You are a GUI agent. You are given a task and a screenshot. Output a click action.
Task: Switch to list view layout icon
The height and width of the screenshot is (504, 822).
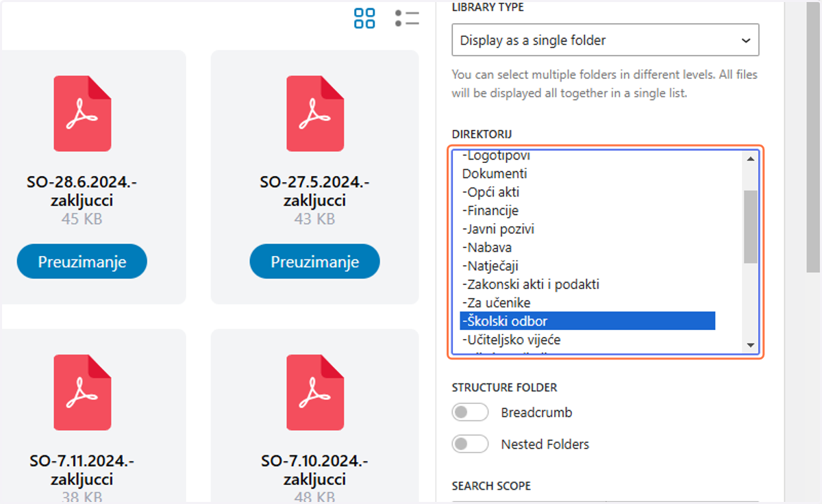407,18
